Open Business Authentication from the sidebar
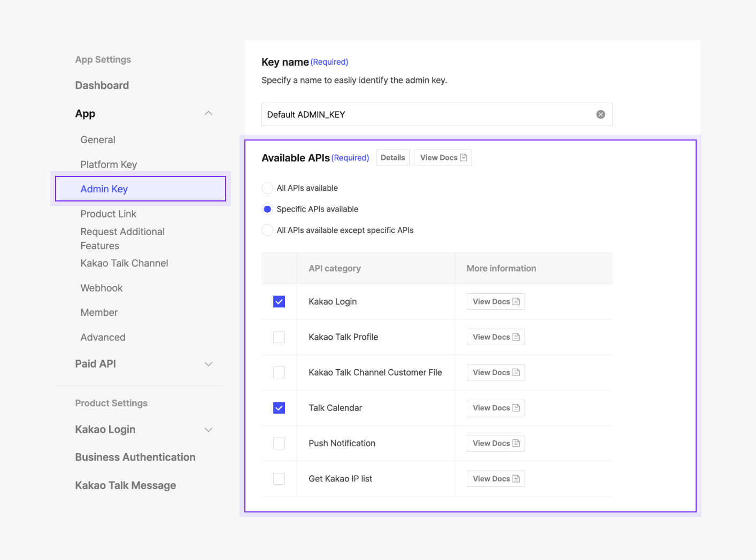Screen dimensions: 756x560 (x=135, y=457)
